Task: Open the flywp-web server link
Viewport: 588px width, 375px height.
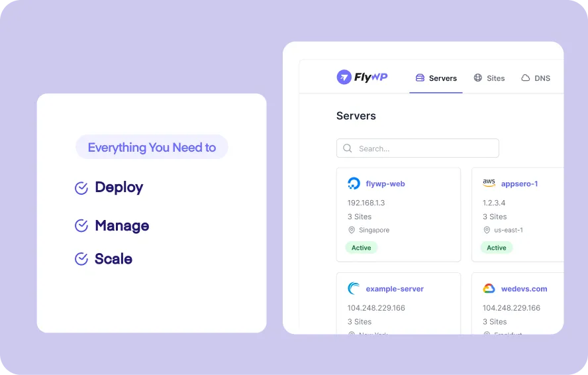Action: [385, 184]
